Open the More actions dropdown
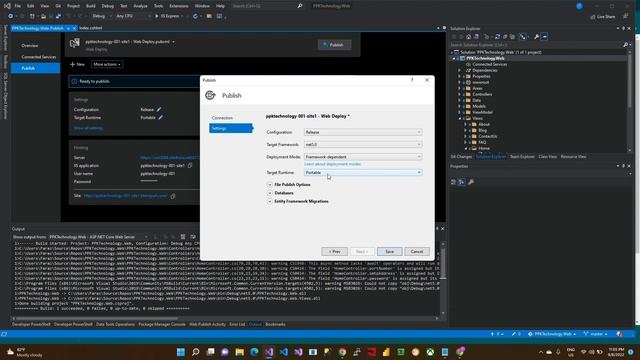 point(107,64)
